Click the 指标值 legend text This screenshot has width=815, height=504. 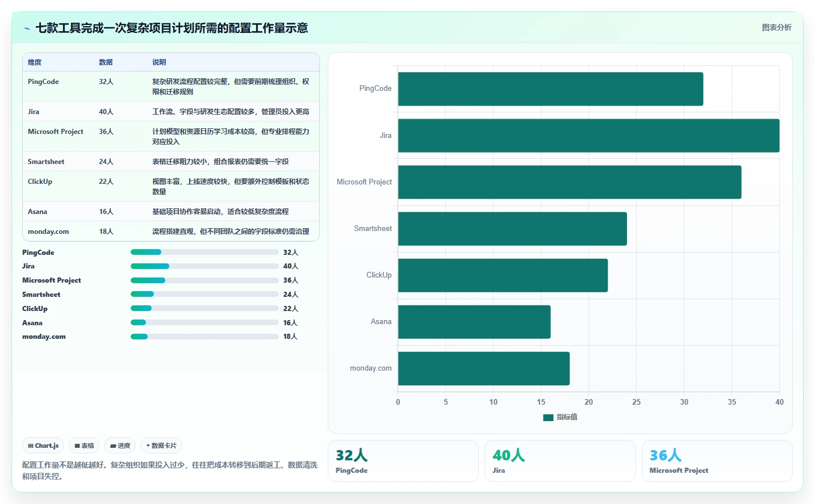(567, 417)
